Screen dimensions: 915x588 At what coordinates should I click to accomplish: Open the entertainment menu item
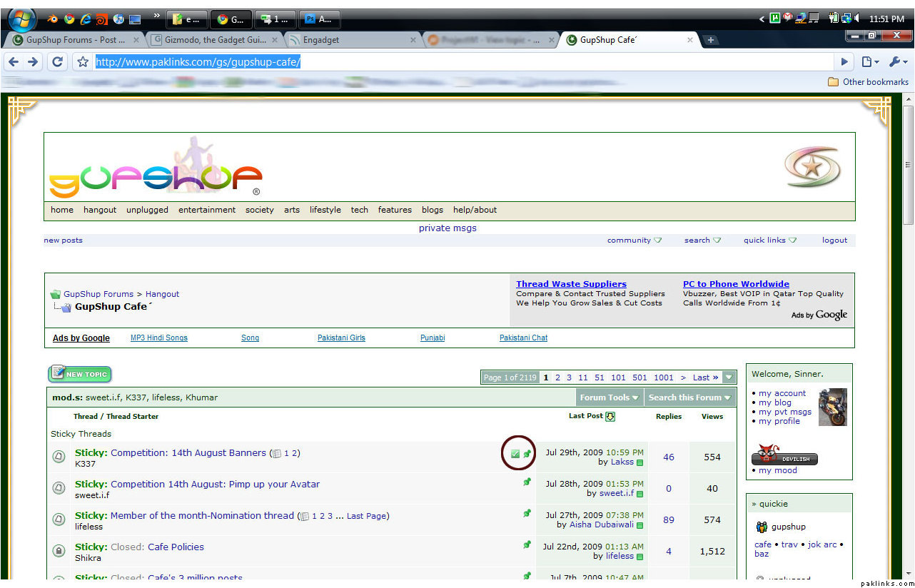click(x=206, y=210)
